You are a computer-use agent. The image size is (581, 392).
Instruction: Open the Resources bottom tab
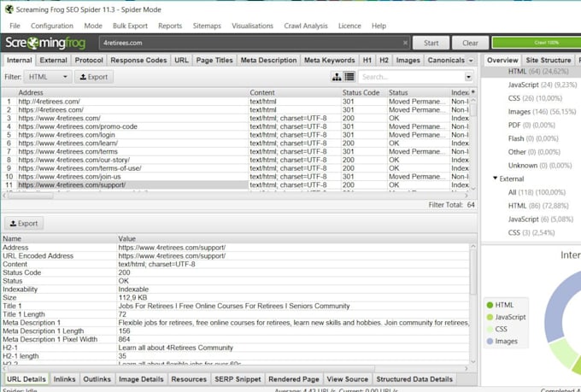pos(189,379)
